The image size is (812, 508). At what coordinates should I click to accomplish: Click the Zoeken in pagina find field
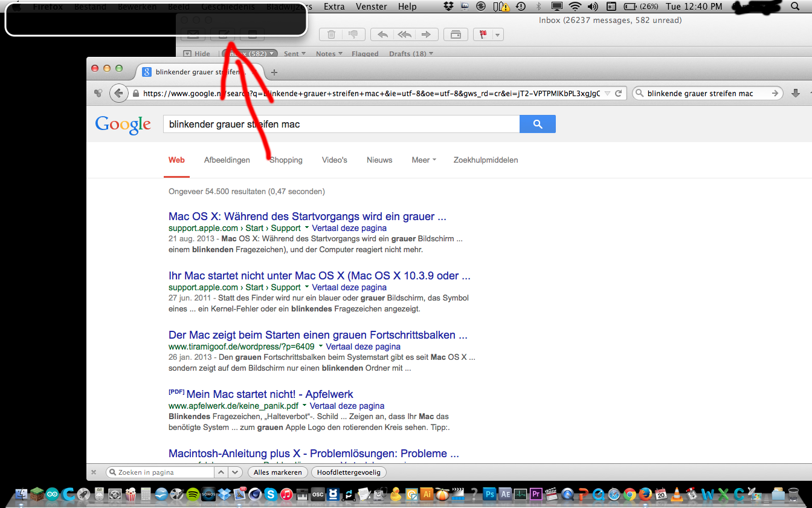[x=160, y=472]
